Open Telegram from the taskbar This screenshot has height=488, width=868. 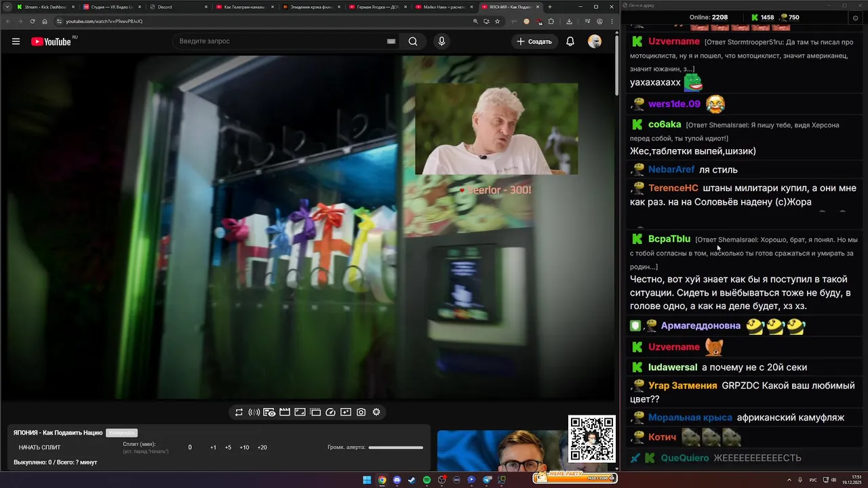(487, 480)
